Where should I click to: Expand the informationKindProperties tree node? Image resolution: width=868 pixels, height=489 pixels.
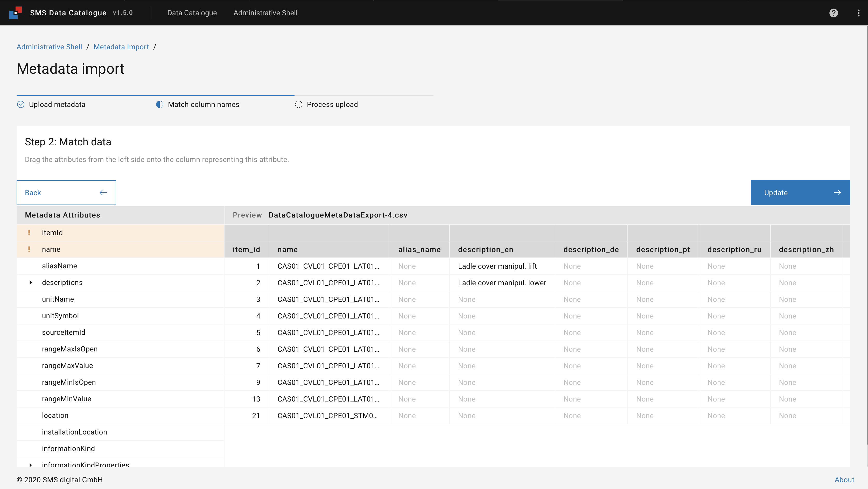(x=31, y=465)
